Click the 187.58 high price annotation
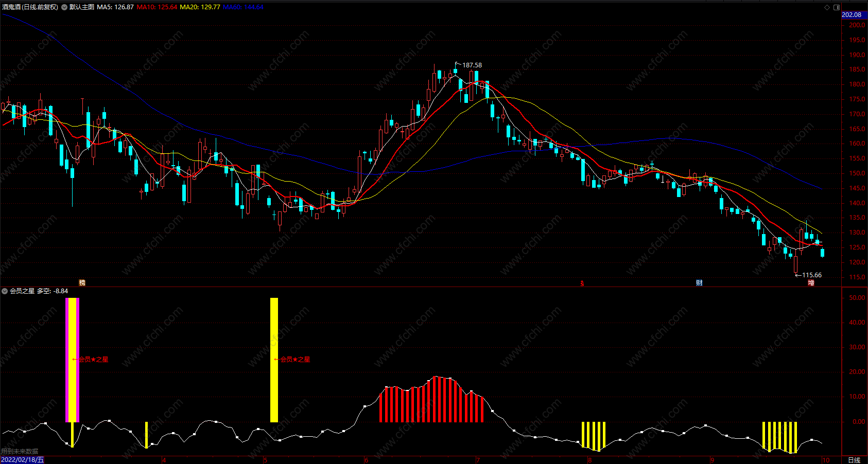This screenshot has width=868, height=464. (x=472, y=65)
